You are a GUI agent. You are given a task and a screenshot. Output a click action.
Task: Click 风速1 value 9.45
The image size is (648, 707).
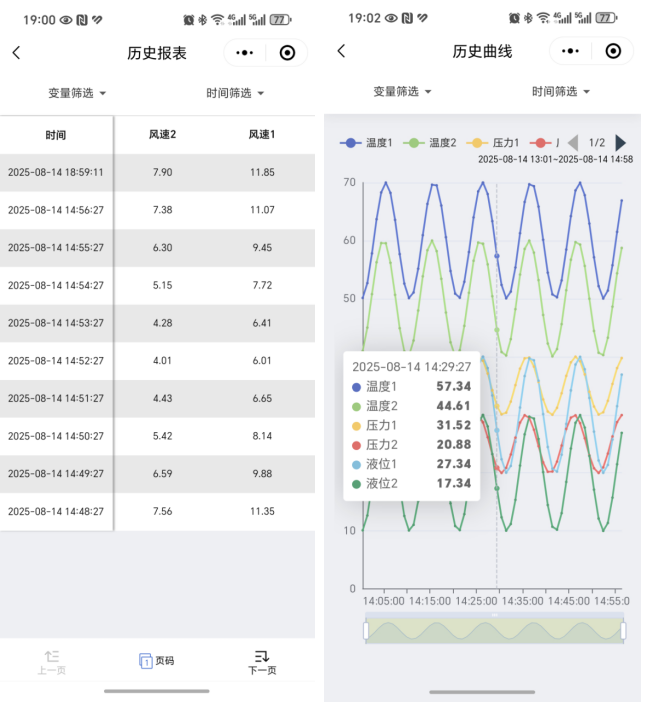coord(262,248)
